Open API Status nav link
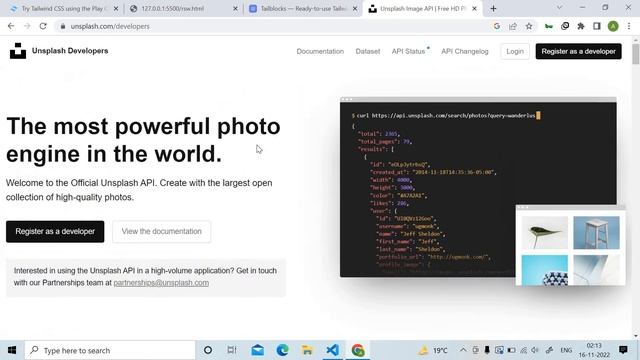Screen dimensions: 640x360 [409, 51]
